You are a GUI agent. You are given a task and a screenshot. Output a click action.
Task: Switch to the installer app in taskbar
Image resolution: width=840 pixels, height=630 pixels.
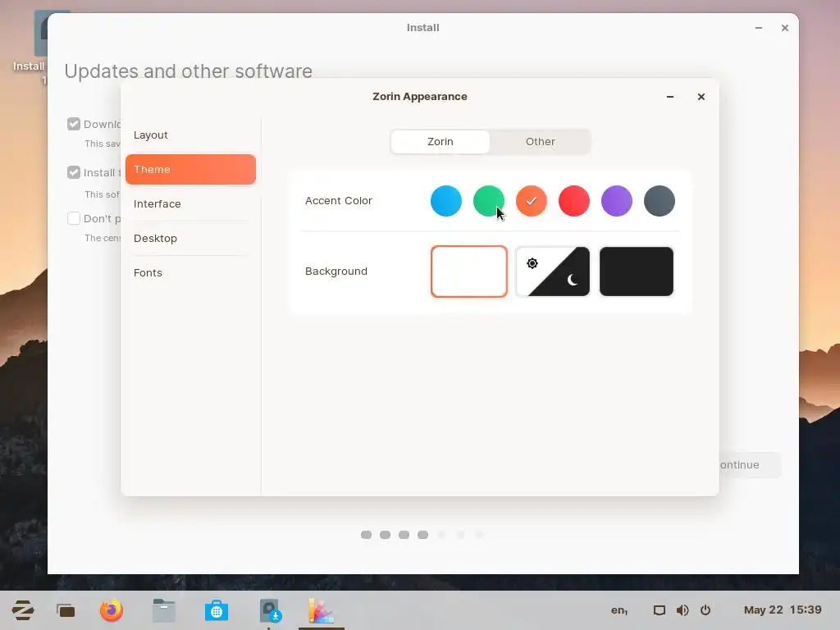pos(269,610)
